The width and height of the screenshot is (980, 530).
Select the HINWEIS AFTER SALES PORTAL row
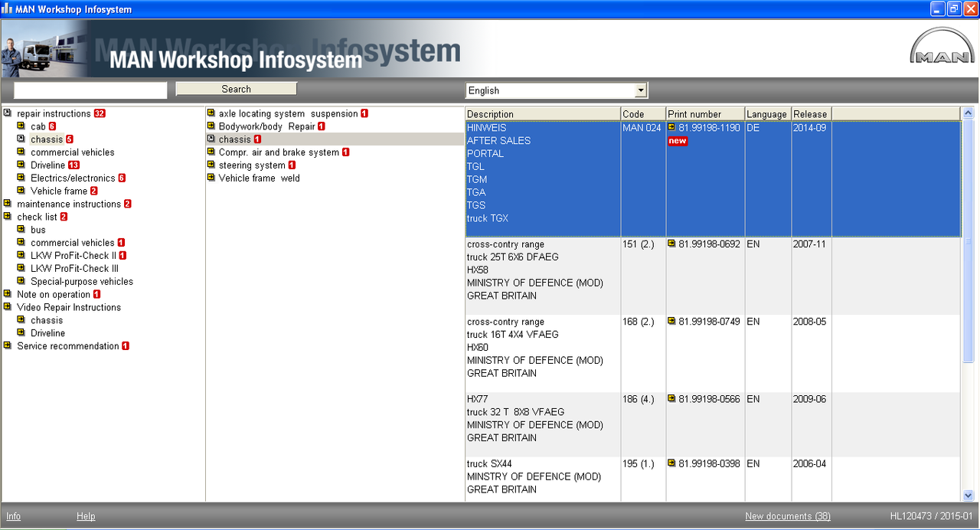click(x=713, y=178)
